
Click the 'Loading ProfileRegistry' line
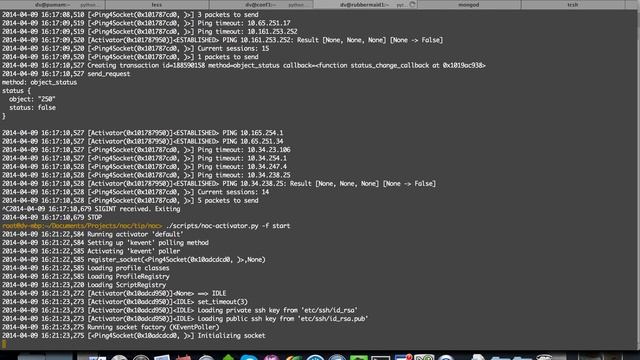coord(86,276)
